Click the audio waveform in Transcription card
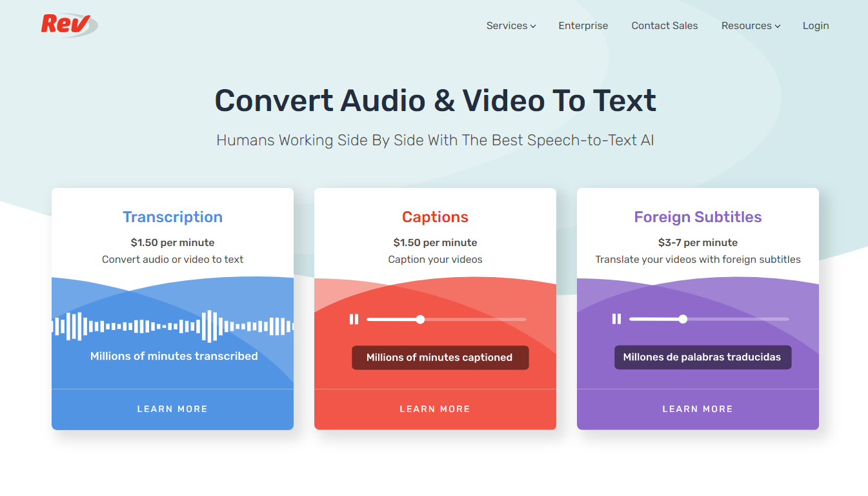 pyautogui.click(x=172, y=326)
